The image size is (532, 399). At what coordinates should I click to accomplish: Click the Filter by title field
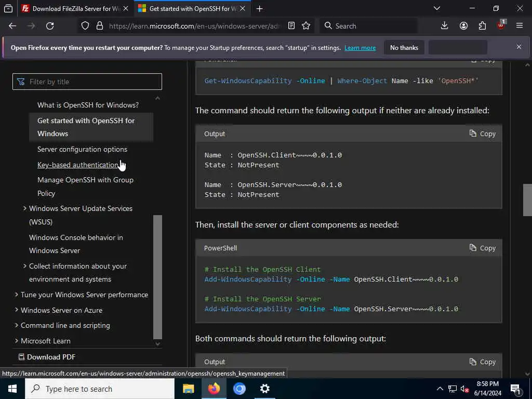87,82
